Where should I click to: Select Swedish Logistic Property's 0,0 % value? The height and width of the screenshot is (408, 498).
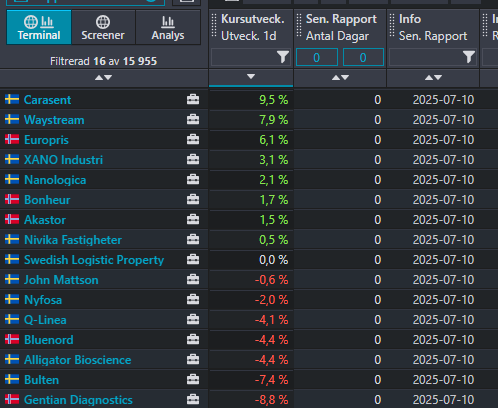pyautogui.click(x=274, y=260)
